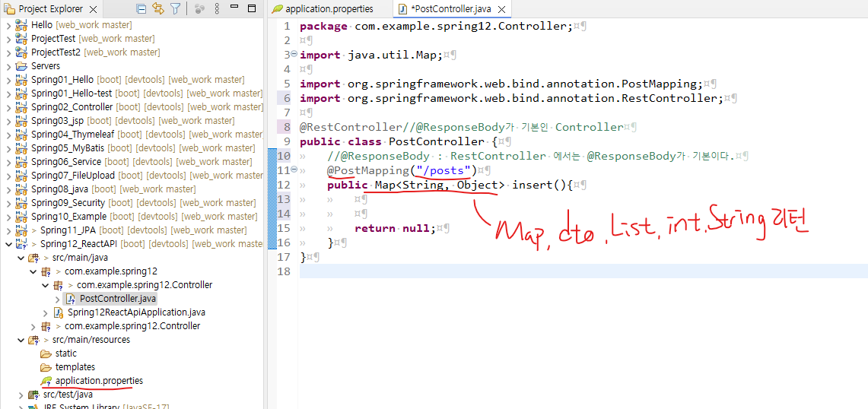Expand the ProjectTest project
The width and height of the screenshot is (868, 409).
click(8, 39)
